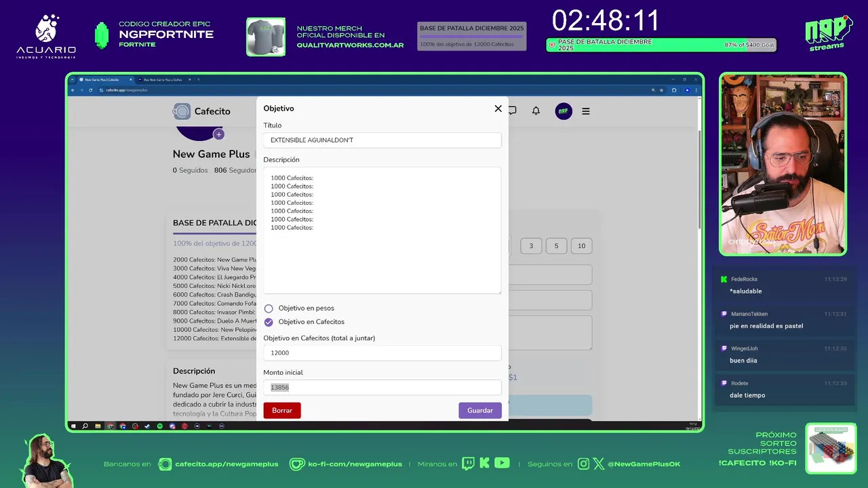Bookmark page with the star icon
The image size is (868, 488).
(661, 90)
